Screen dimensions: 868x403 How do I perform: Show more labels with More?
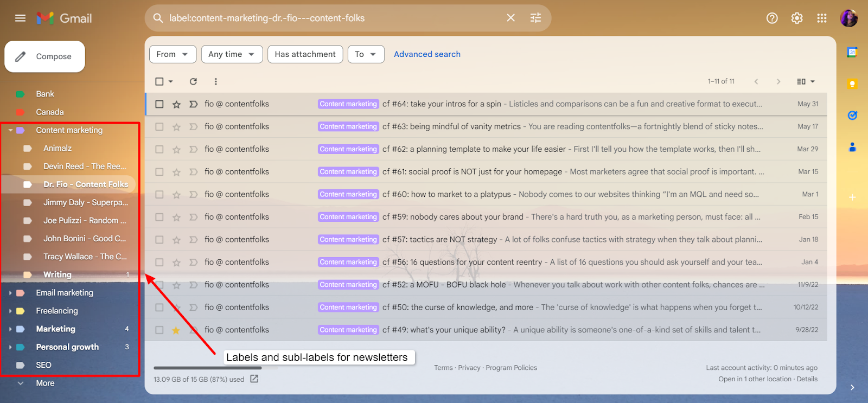[45, 383]
